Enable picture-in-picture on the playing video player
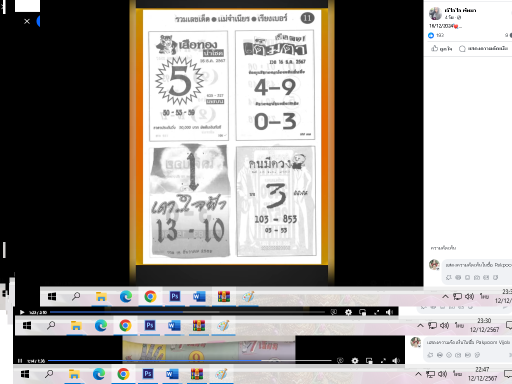The height and width of the screenshot is (384, 512). [369, 361]
